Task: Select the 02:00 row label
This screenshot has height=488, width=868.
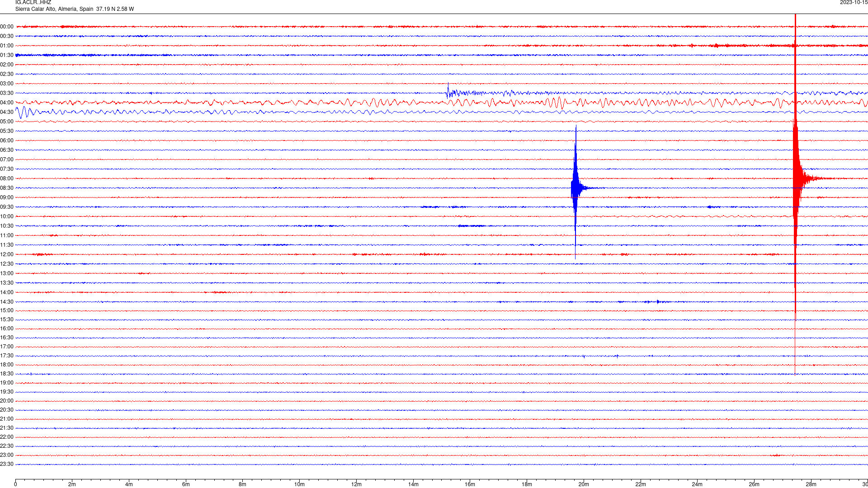Action: [x=7, y=65]
